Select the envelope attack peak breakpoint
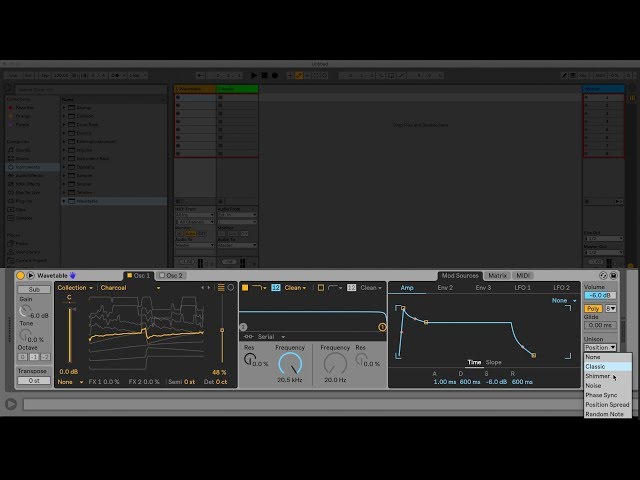 pyautogui.click(x=403, y=308)
